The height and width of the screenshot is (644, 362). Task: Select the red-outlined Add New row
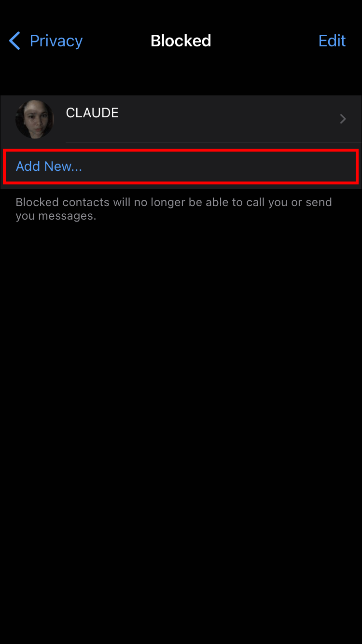coord(181,167)
